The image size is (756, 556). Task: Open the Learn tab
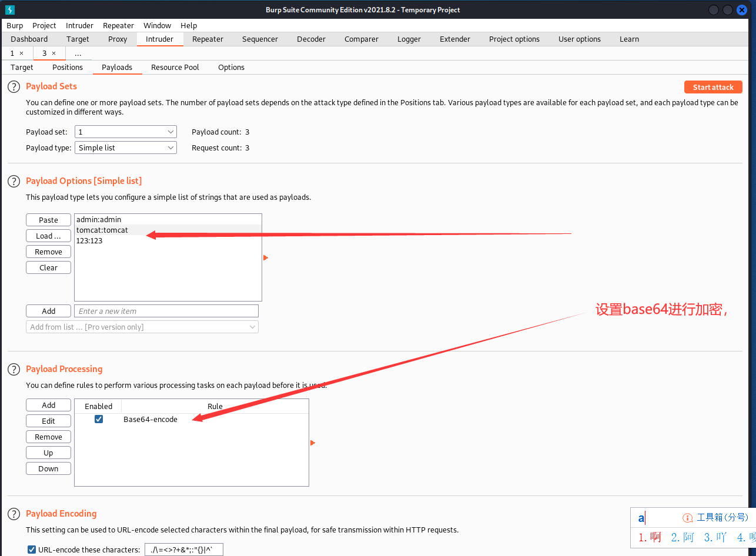[x=629, y=39]
